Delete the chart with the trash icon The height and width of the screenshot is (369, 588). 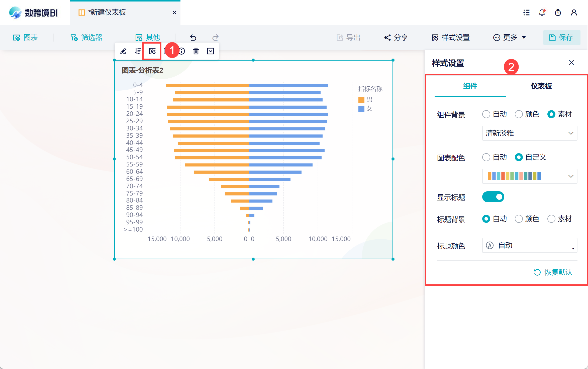(x=196, y=51)
